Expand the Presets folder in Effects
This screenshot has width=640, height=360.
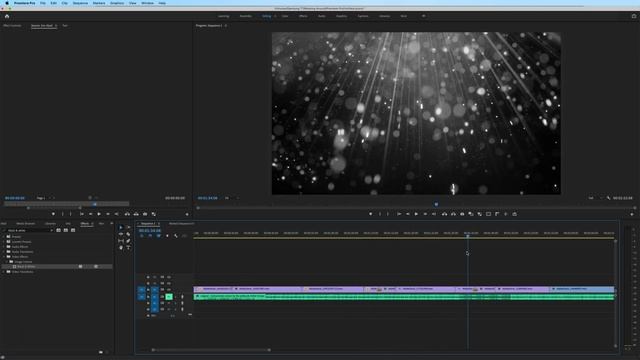coord(4,237)
